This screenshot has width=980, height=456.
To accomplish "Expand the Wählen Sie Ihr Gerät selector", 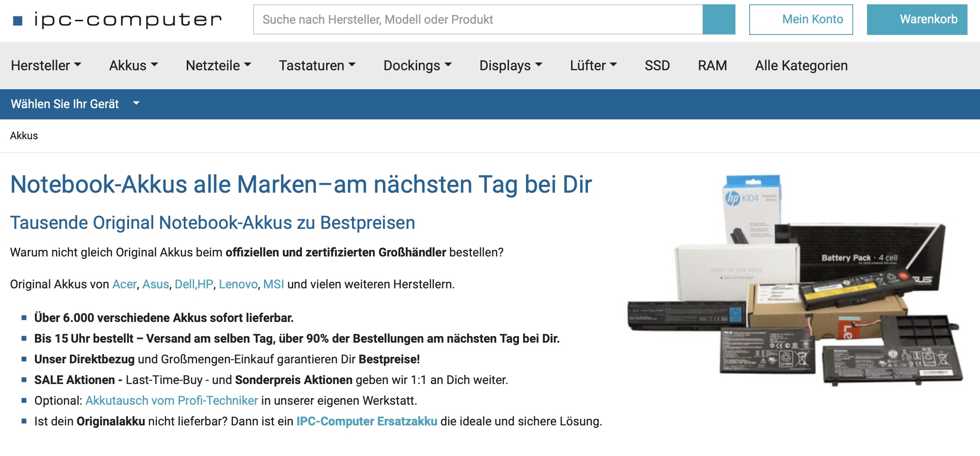I will coord(75,104).
